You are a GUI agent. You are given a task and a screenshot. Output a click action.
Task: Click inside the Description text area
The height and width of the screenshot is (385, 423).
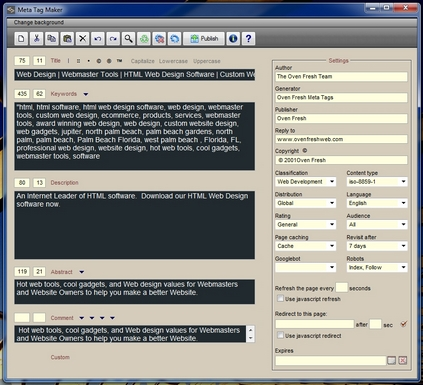click(x=135, y=225)
